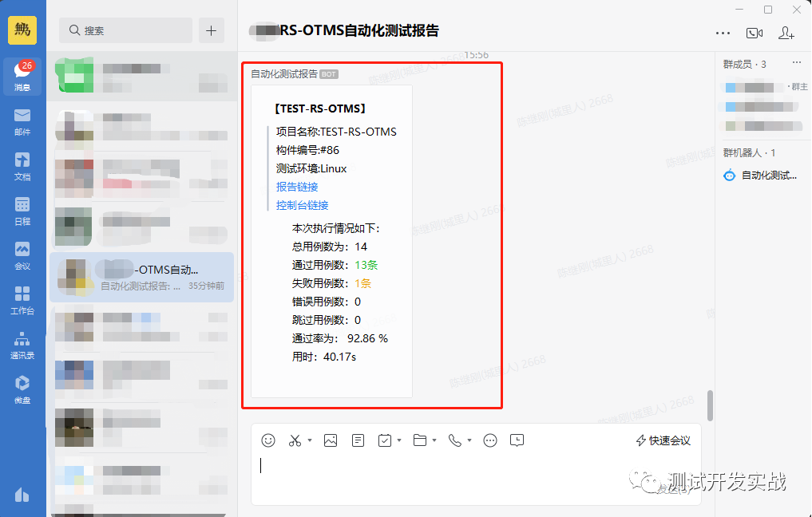Expand schedule icon dropdown arrow
The image size is (812, 517).
pos(399,440)
